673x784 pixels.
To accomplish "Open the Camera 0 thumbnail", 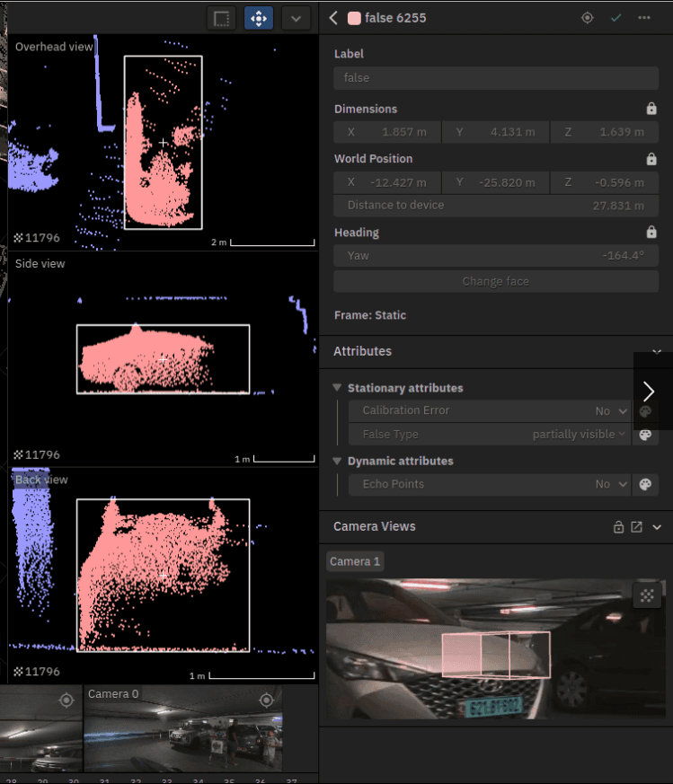I will (x=183, y=729).
